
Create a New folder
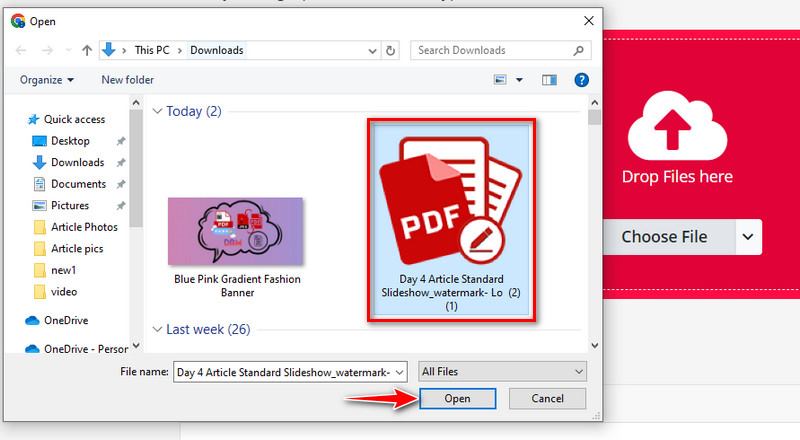pos(128,80)
